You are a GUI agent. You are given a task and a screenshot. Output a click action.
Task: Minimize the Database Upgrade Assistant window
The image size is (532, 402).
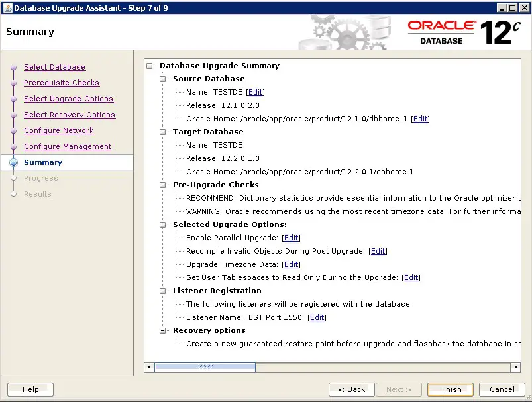point(501,8)
